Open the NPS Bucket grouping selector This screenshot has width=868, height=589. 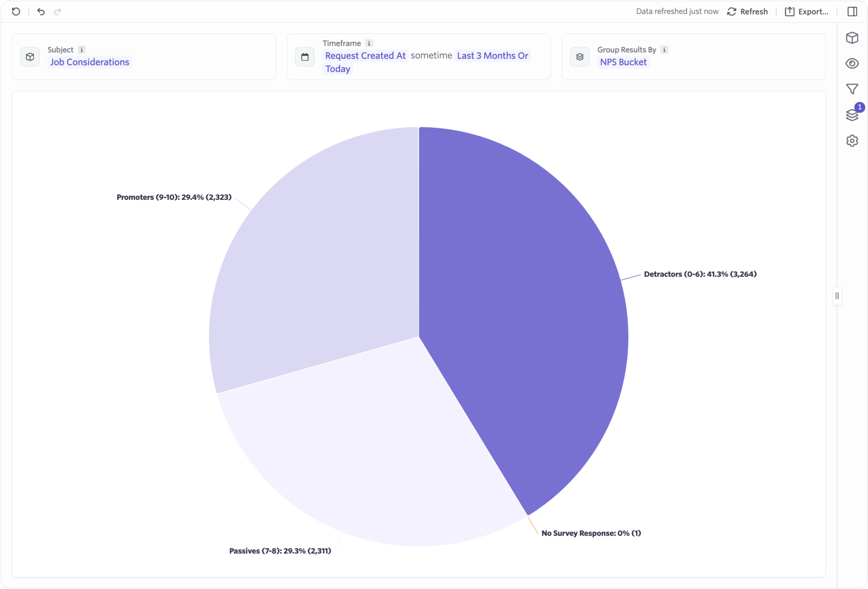623,62
